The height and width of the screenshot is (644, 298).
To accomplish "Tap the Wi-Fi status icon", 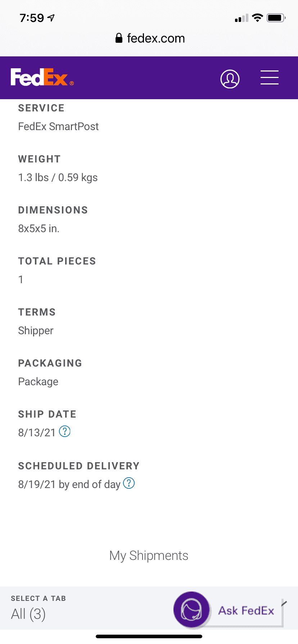I will click(257, 18).
